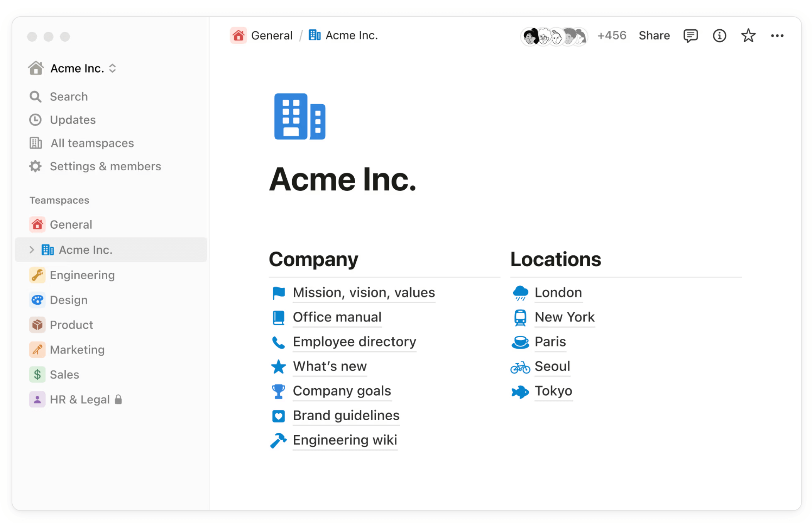Open the Employee directory link
The image size is (812, 523).
click(x=354, y=342)
